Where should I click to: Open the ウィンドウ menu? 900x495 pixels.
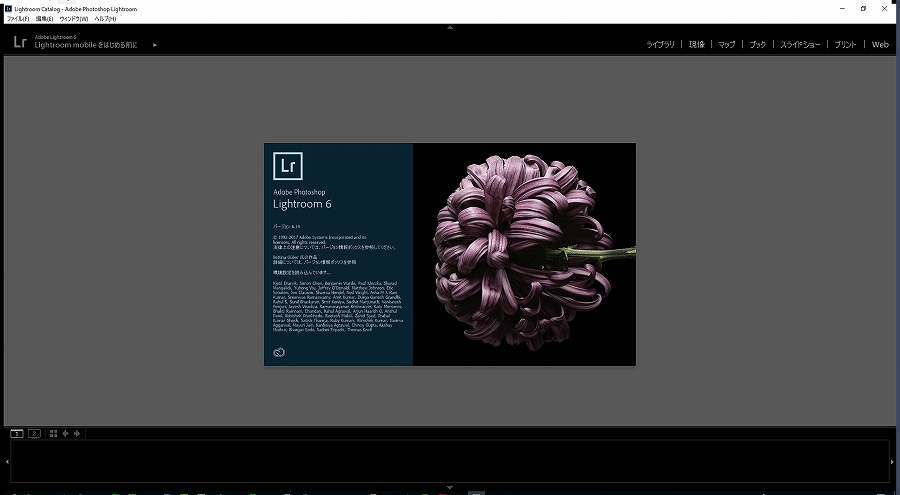point(74,19)
